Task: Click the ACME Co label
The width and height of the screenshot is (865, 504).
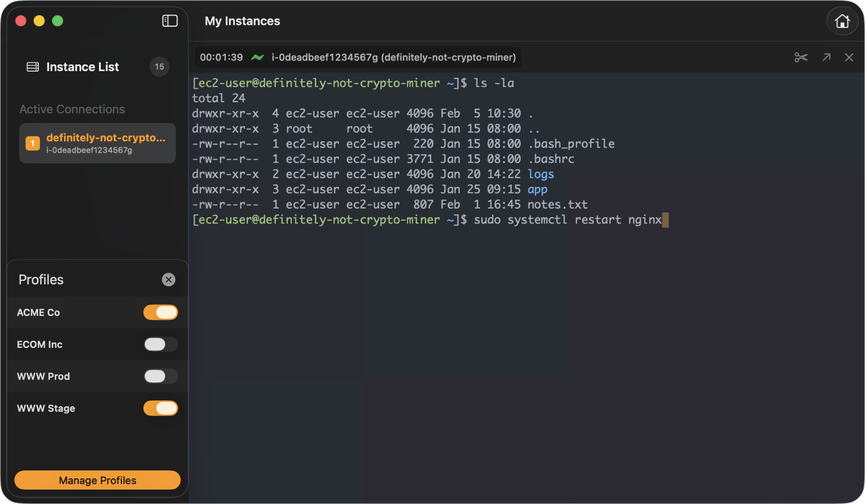Action: [38, 312]
